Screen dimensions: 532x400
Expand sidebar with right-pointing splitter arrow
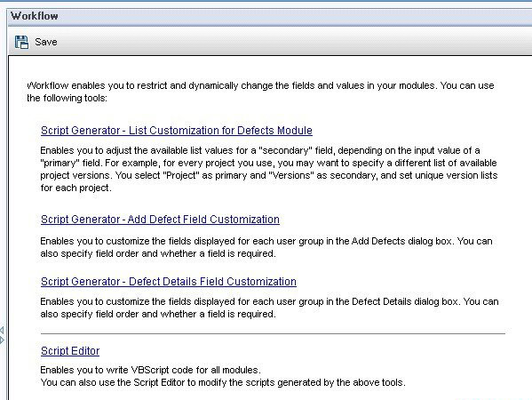[x=2, y=340]
